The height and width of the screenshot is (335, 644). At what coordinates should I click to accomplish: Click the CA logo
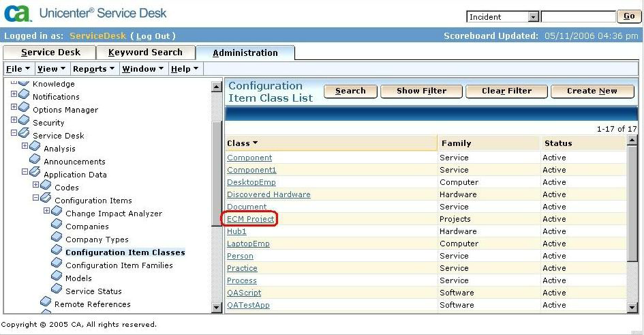pos(18,13)
